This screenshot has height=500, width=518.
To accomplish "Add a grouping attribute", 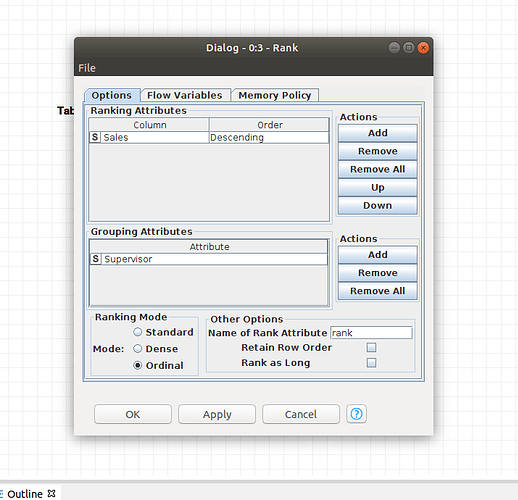I will (x=378, y=255).
